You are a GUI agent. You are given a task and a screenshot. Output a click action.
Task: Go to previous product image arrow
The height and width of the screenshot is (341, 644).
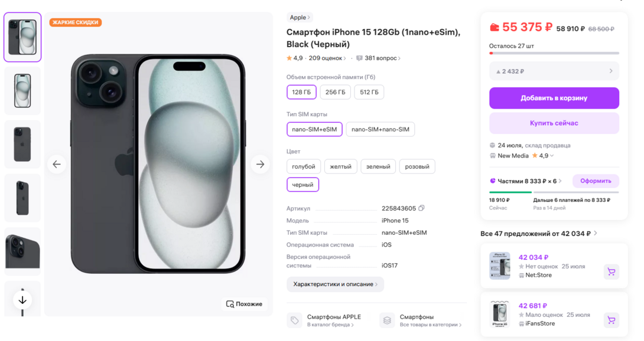click(57, 165)
